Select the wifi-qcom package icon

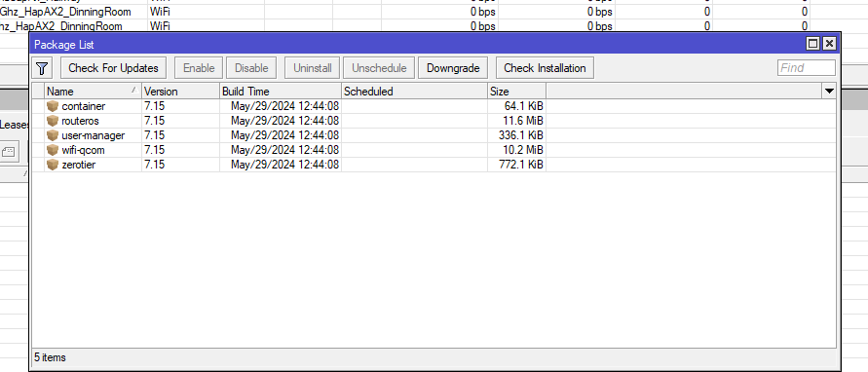53,150
